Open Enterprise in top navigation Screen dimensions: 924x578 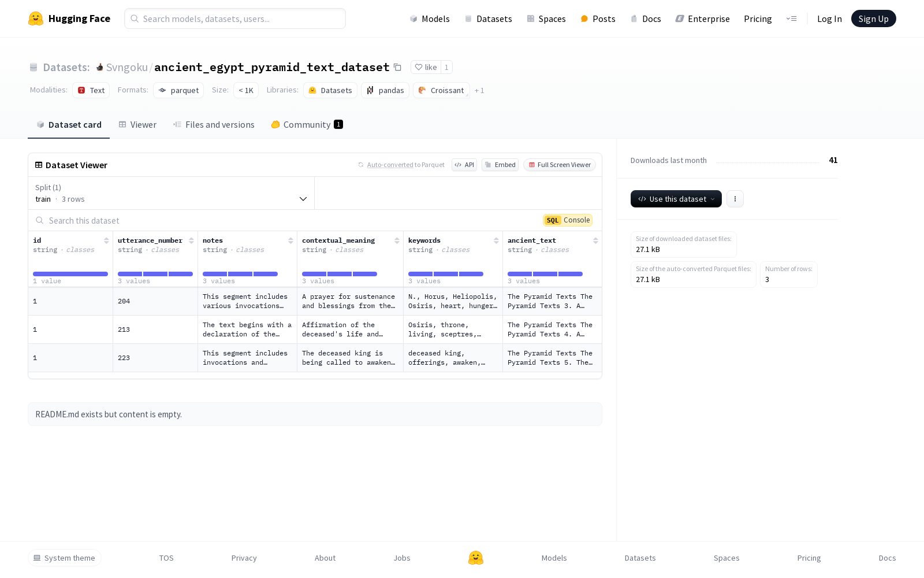pyautogui.click(x=703, y=18)
